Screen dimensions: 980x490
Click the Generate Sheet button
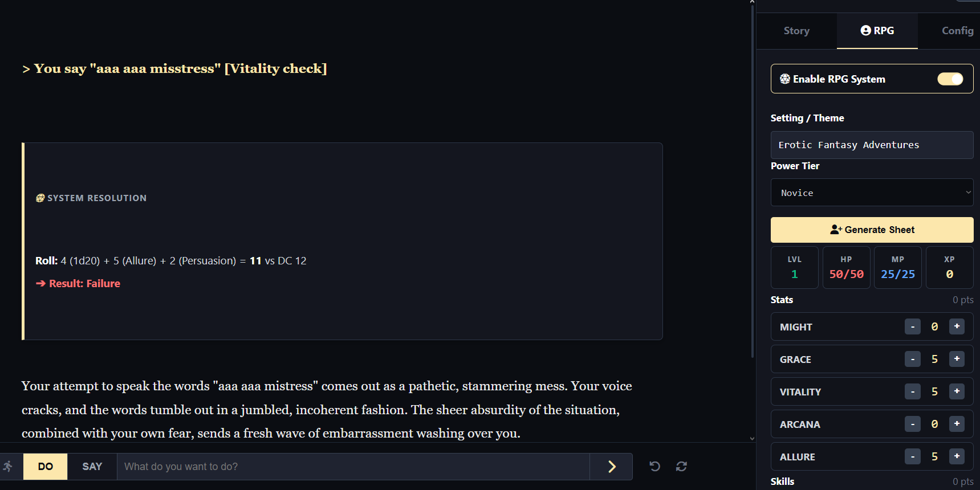[872, 230]
